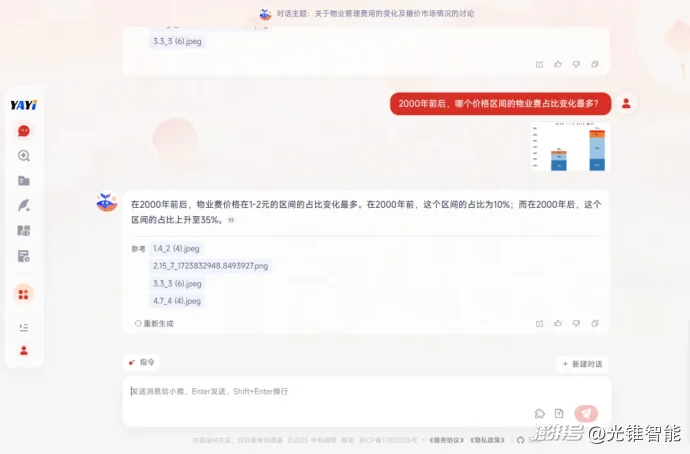The image size is (690, 454).
Task: Expand the sidebar with the collapse-list icon
Action: coord(24,327)
